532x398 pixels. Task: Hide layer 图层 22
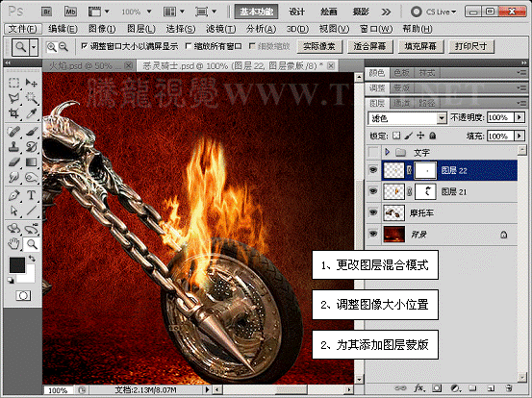click(373, 170)
